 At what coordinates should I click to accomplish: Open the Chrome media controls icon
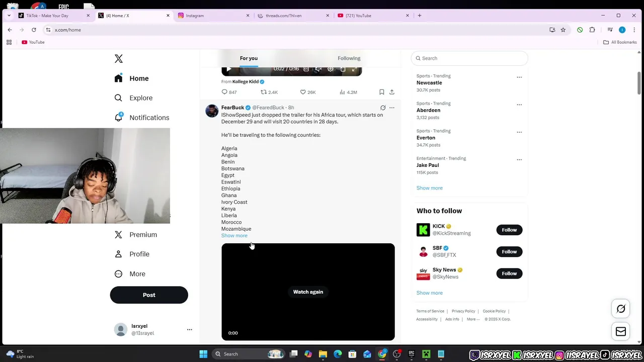[x=610, y=30]
